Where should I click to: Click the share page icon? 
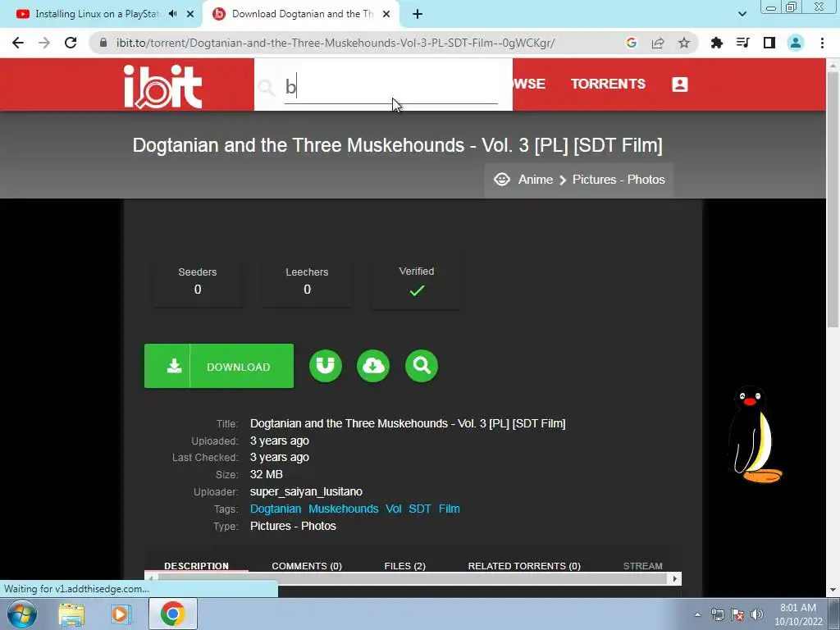[658, 43]
